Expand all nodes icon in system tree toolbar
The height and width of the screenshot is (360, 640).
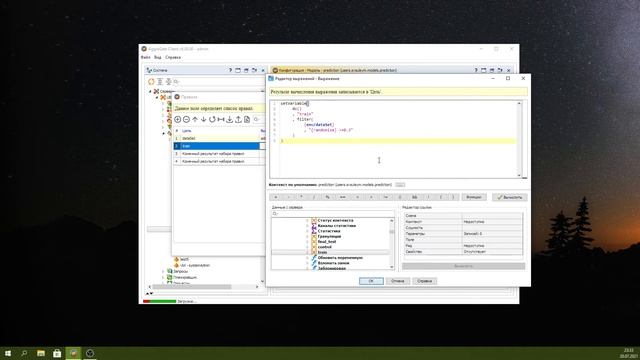pyautogui.click(x=160, y=82)
